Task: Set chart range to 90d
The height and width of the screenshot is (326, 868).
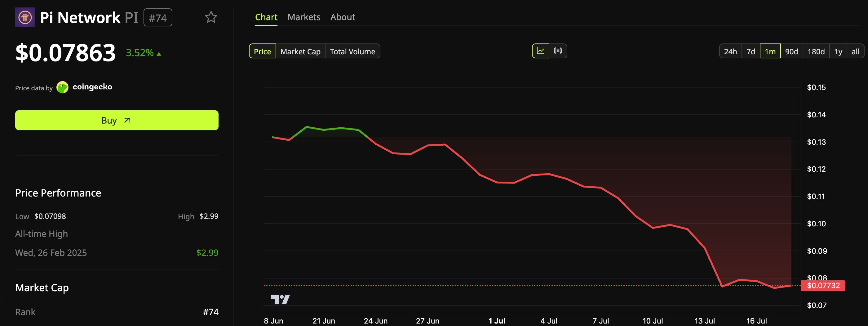Action: coord(791,51)
